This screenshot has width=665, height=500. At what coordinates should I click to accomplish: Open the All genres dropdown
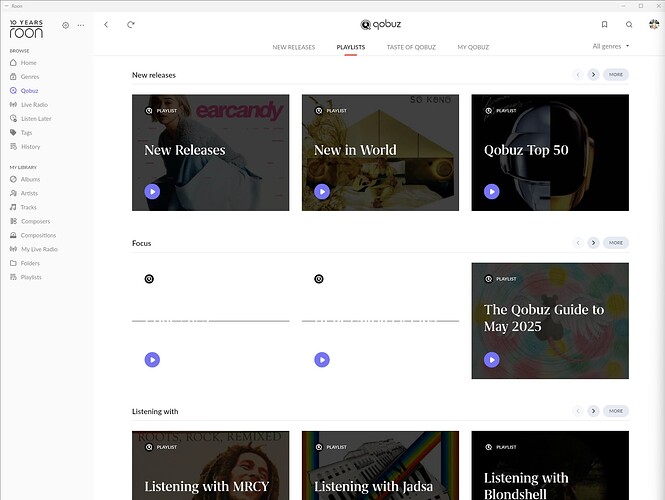coord(611,46)
